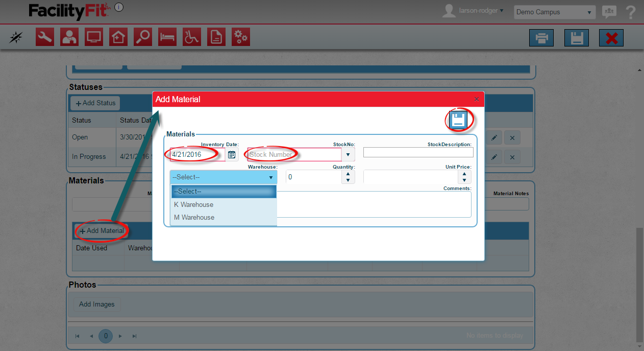Open the magnifying glass search icon
The image size is (644, 351).
pyautogui.click(x=143, y=37)
